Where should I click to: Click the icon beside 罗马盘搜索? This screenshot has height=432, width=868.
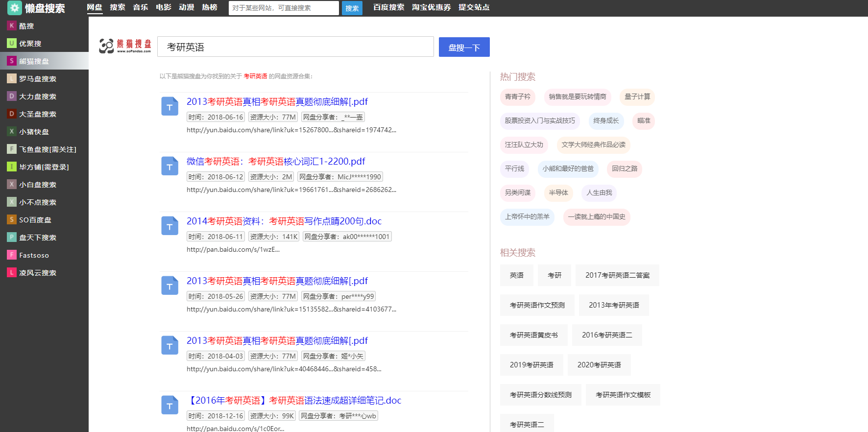[12, 78]
